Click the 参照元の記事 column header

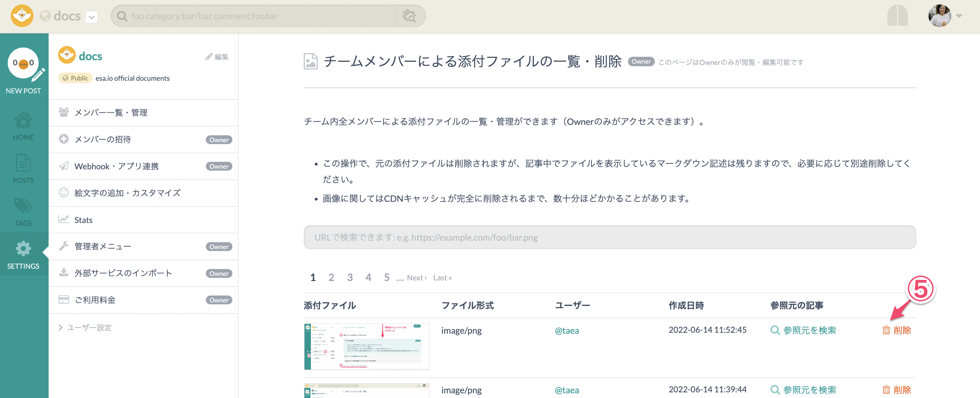point(797,305)
